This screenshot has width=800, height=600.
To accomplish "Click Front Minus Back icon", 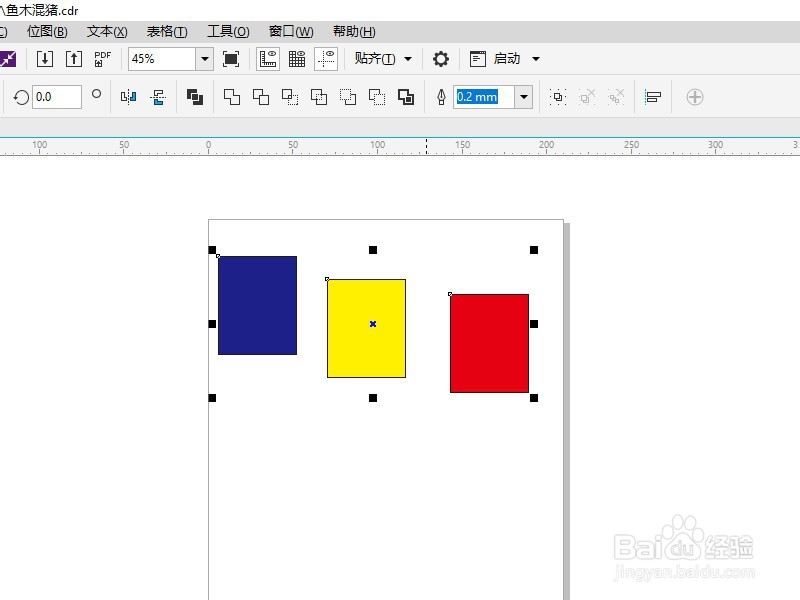I will pyautogui.click(x=348, y=97).
